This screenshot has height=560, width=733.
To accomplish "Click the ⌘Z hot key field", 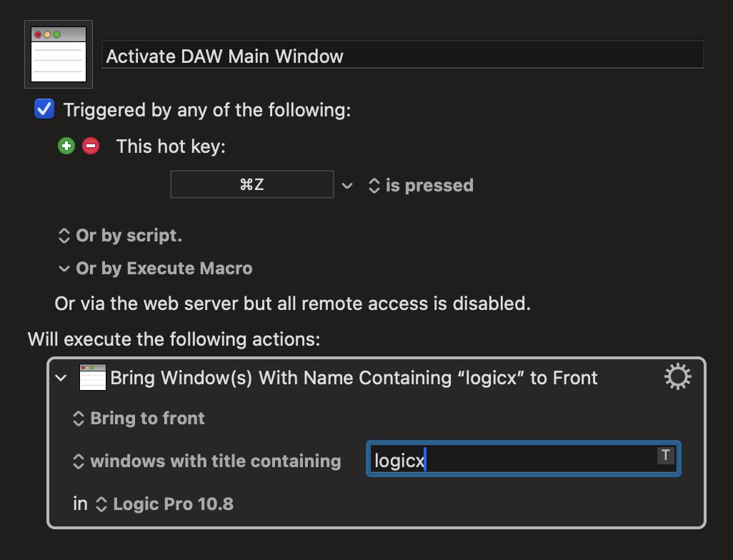I will (x=252, y=184).
